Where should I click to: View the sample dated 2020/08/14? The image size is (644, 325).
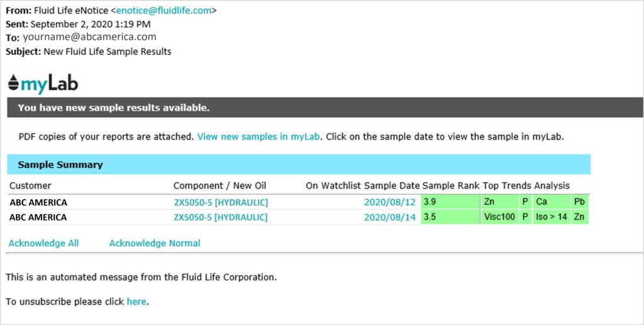pyautogui.click(x=390, y=217)
